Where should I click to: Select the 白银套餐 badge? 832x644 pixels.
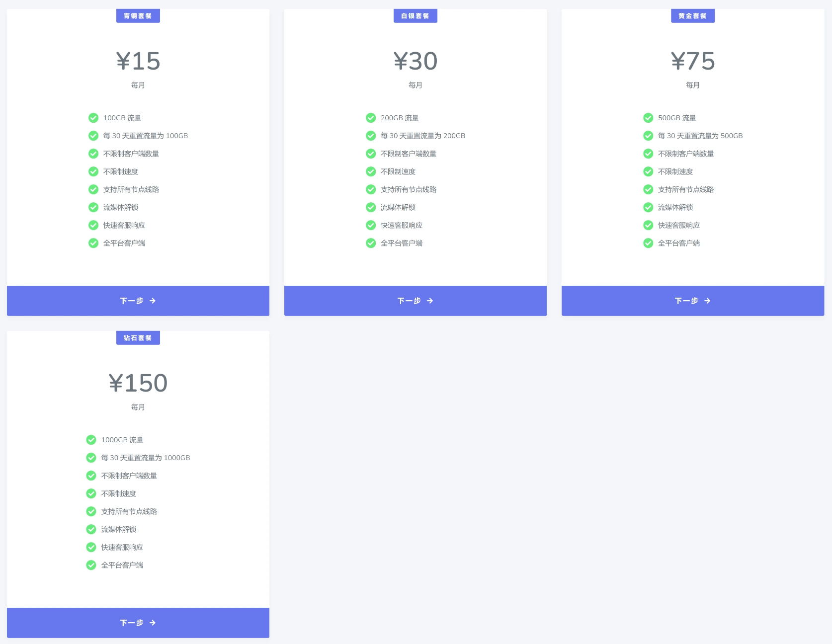tap(415, 15)
